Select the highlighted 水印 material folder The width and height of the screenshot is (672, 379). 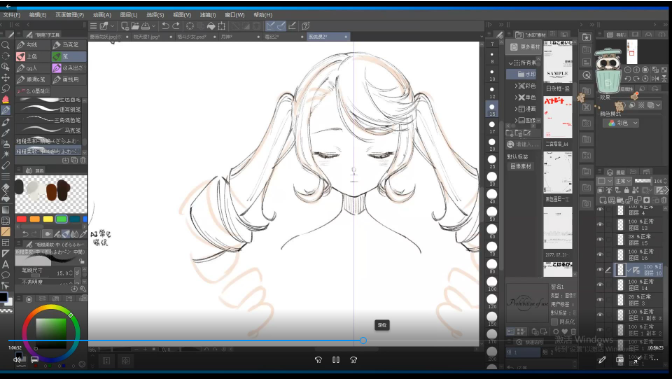click(522, 74)
